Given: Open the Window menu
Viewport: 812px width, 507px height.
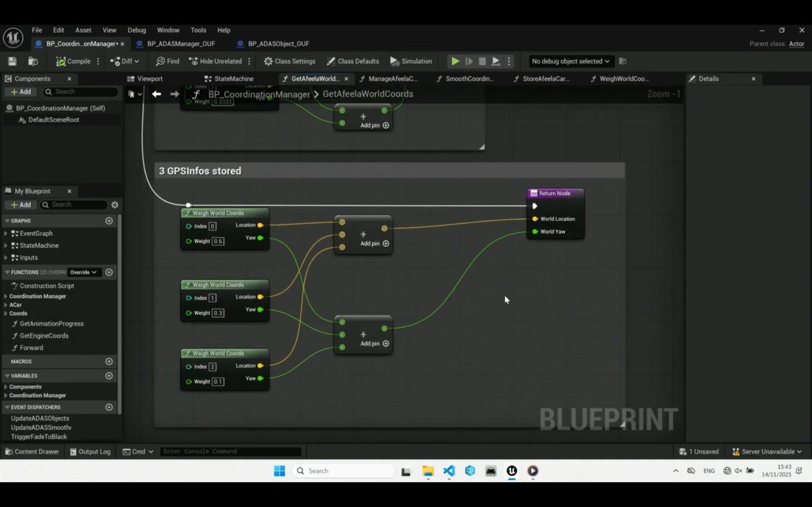Looking at the screenshot, I should coord(168,30).
